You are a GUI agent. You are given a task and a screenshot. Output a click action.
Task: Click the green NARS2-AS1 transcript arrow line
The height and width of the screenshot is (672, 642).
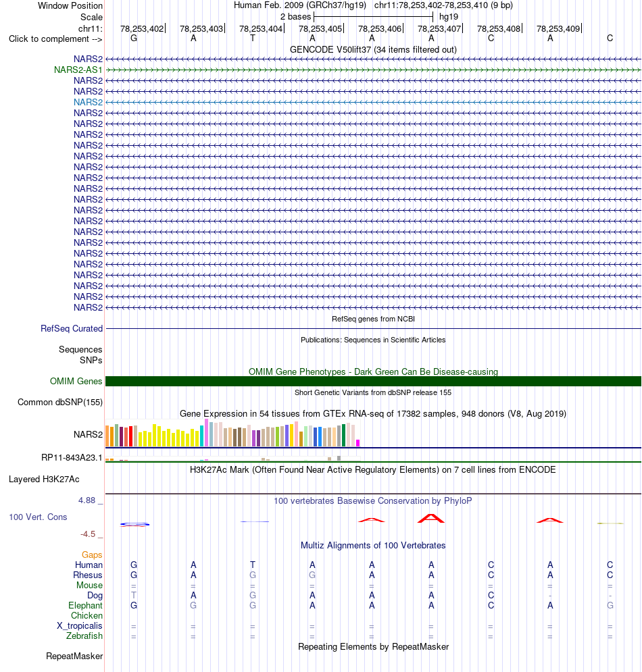coord(373,70)
